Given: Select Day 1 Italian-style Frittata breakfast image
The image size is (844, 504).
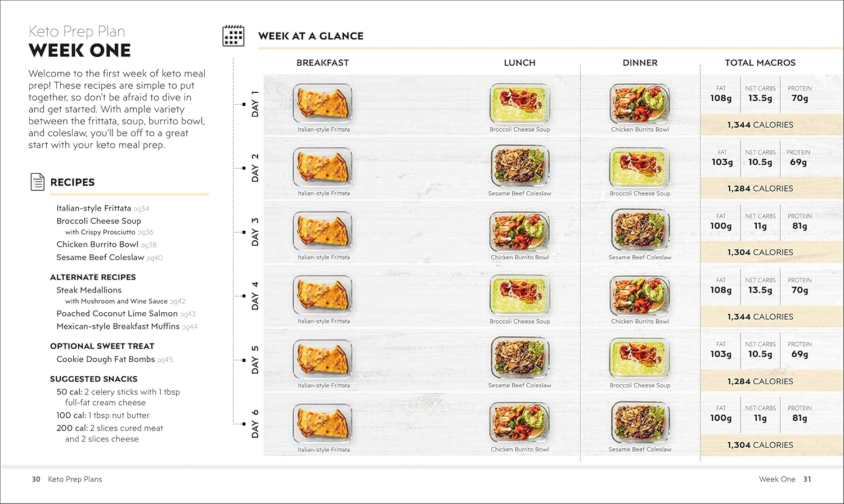Looking at the screenshot, I should click(x=322, y=104).
